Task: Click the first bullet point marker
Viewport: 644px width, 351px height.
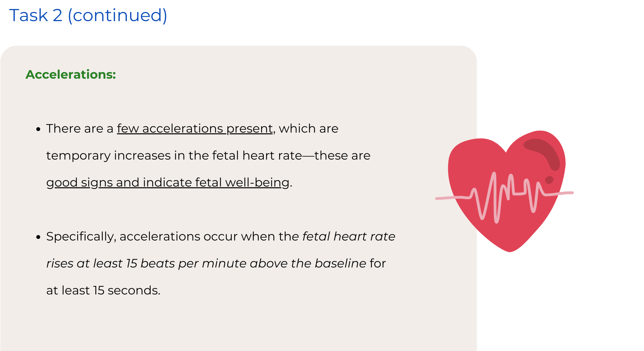Action: click(x=38, y=129)
